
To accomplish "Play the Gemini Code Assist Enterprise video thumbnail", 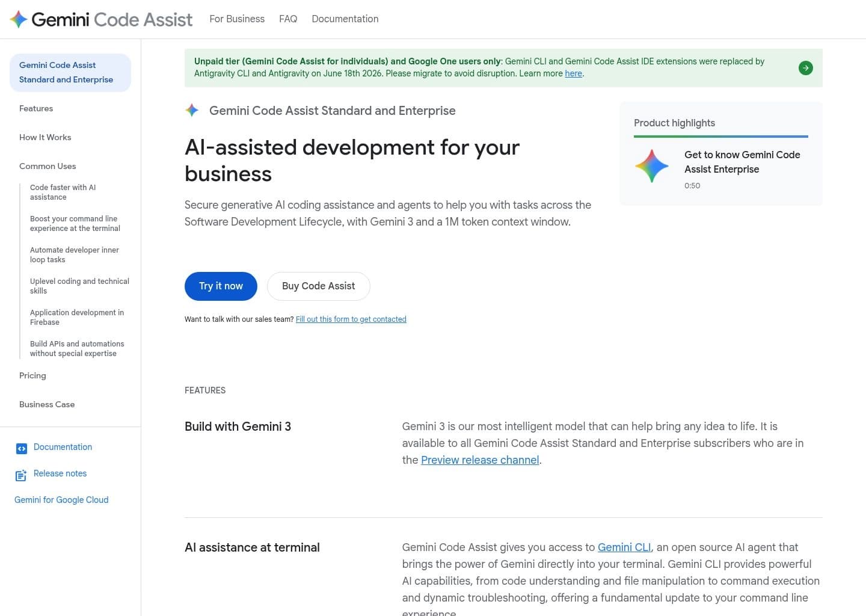I will tap(652, 165).
